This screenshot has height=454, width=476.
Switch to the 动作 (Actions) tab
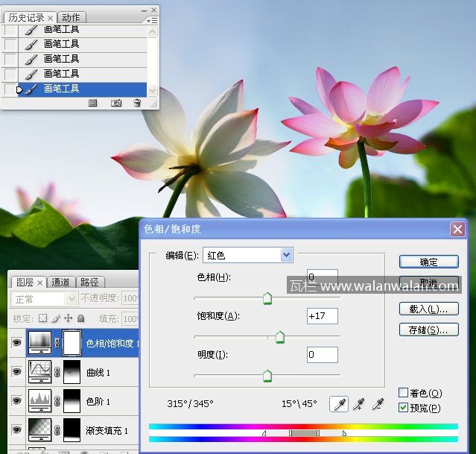click(x=72, y=17)
